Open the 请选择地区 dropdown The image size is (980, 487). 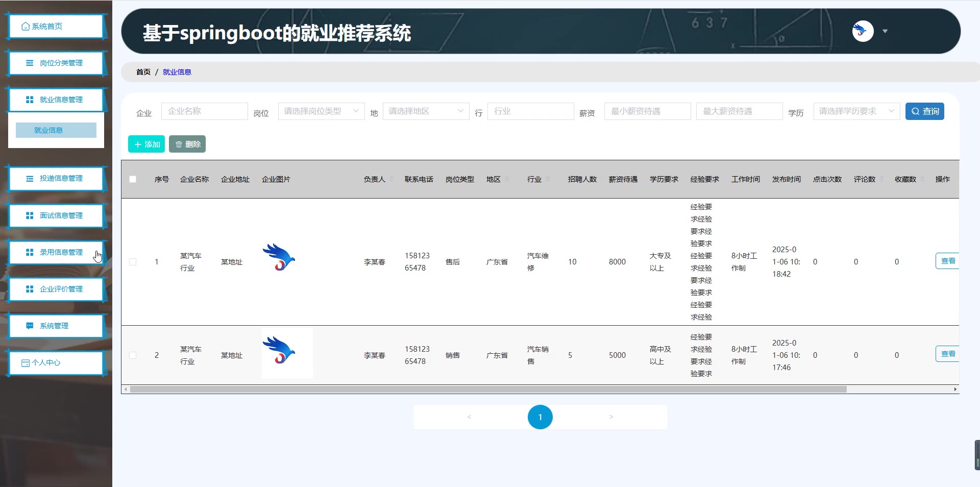pyautogui.click(x=426, y=111)
